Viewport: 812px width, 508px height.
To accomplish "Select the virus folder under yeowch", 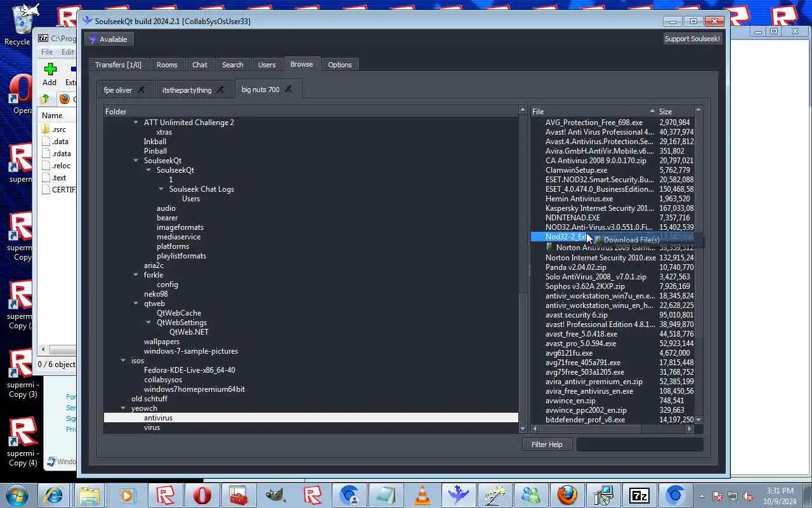I will coord(152,427).
